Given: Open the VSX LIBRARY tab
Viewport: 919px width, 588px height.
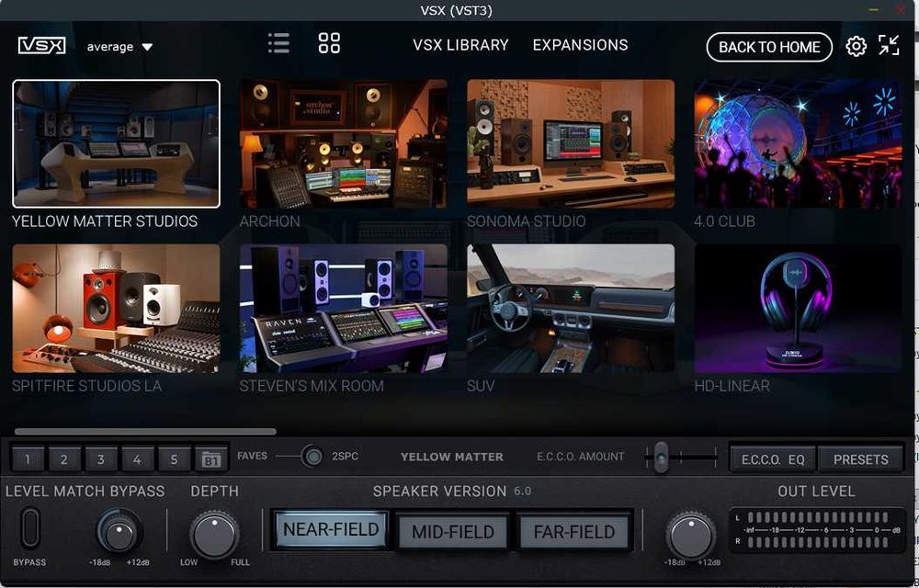Looking at the screenshot, I should tap(460, 45).
